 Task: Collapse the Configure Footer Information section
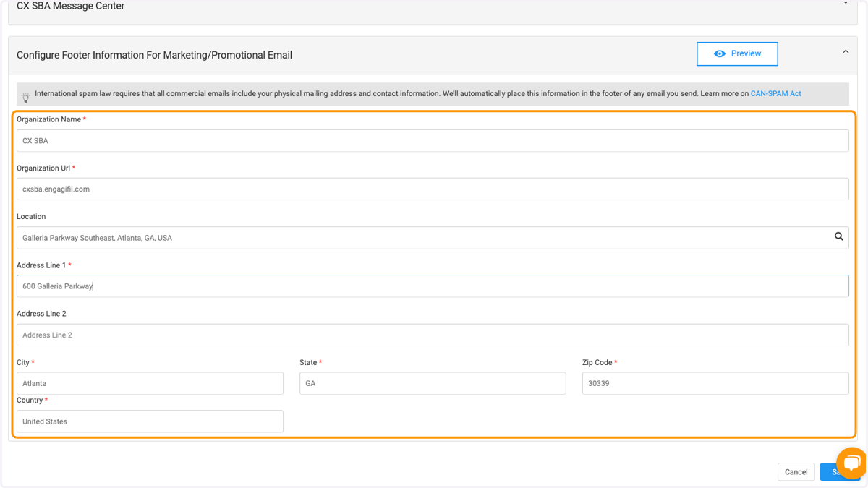tap(845, 52)
